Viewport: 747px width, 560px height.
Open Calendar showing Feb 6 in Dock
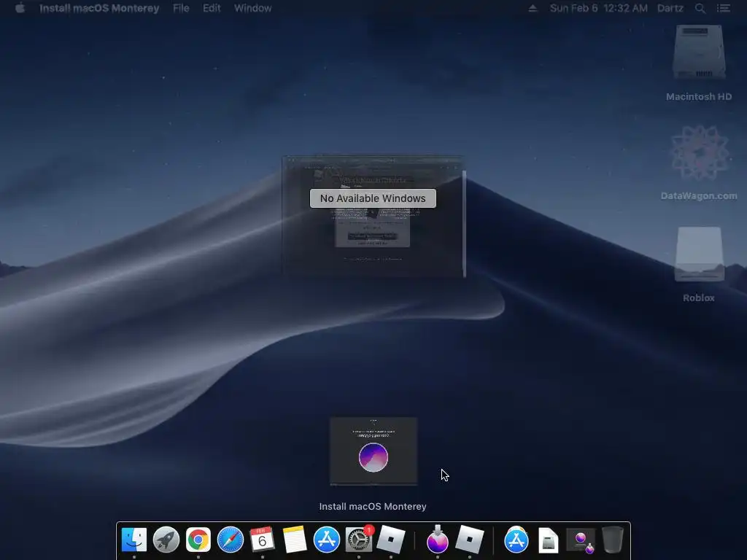(263, 540)
